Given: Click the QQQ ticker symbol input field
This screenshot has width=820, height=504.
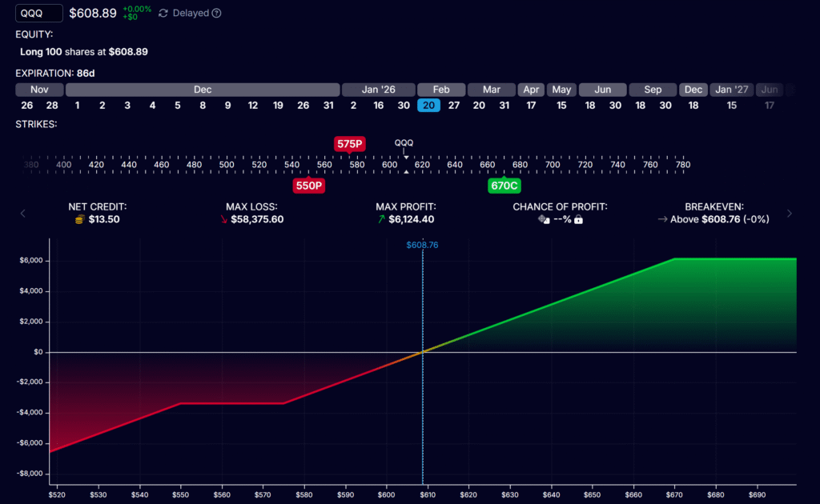Looking at the screenshot, I should (x=39, y=14).
